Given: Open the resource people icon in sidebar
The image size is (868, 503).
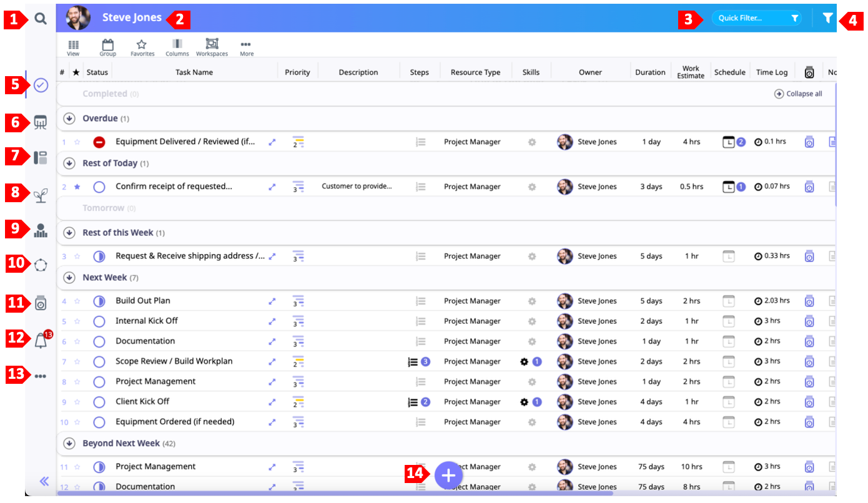Looking at the screenshot, I should coord(41,230).
